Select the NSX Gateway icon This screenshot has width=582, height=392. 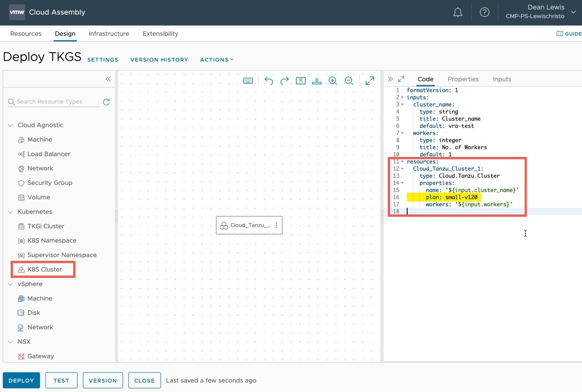[21, 356]
